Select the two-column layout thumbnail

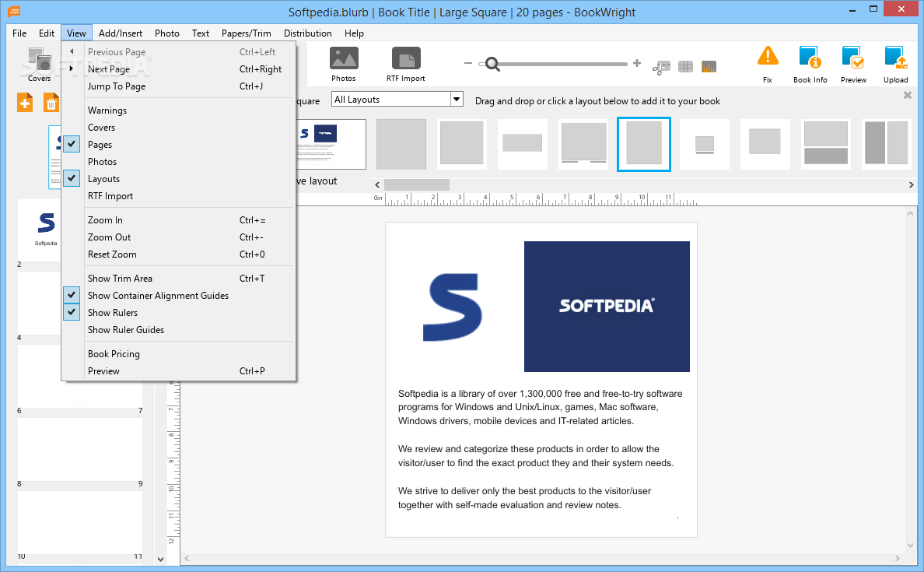pyautogui.click(x=887, y=145)
